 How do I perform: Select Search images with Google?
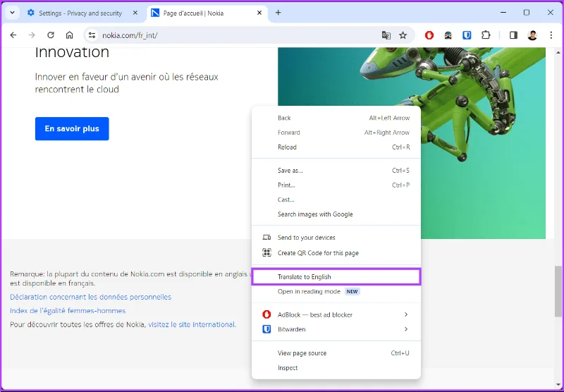coord(336,214)
